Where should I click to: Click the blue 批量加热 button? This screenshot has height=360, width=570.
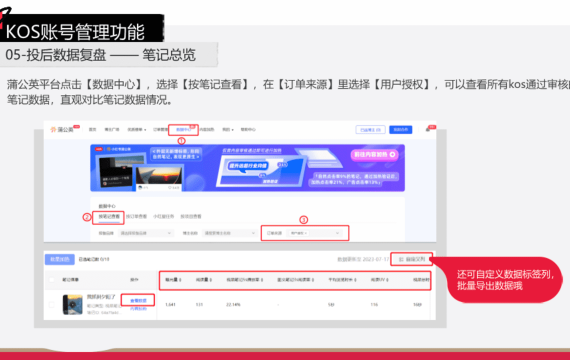tap(60, 259)
